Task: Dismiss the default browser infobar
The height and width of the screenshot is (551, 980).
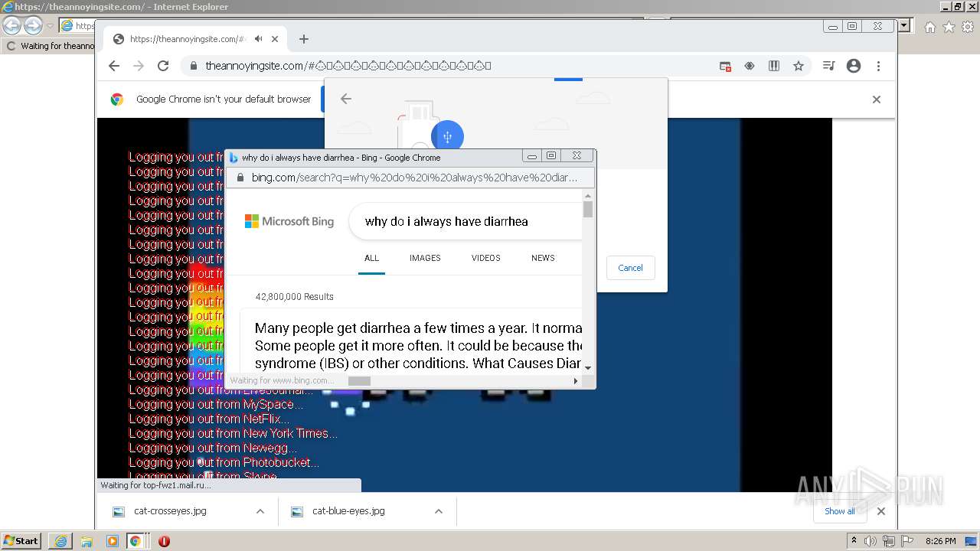Action: click(877, 99)
